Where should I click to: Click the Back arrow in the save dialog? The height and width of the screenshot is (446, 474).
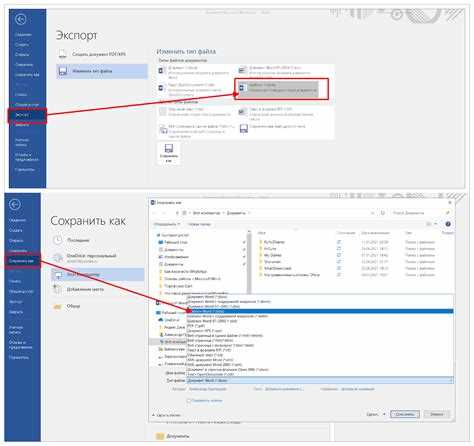point(154,213)
